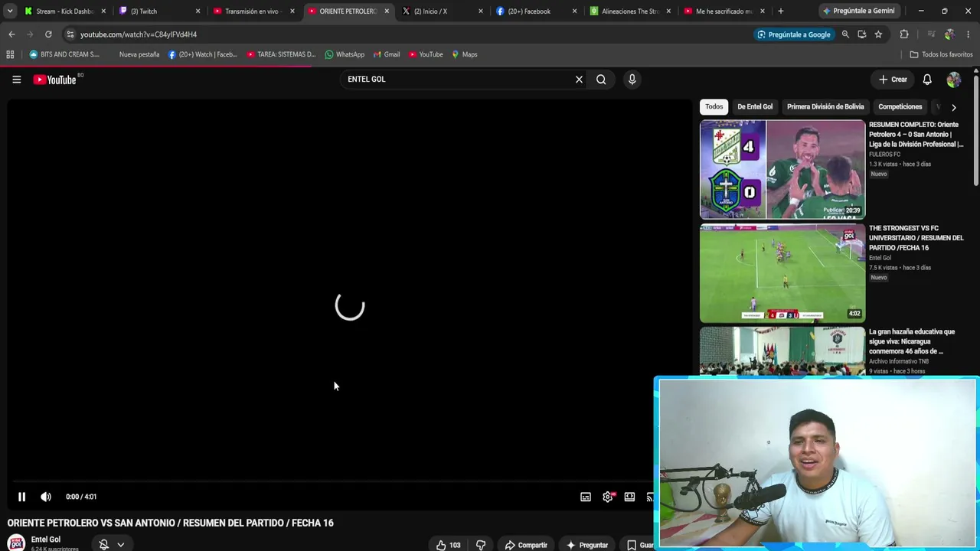Switch to the (3) Twitch tab
Viewport: 980px width, 551px height.
pos(159,11)
